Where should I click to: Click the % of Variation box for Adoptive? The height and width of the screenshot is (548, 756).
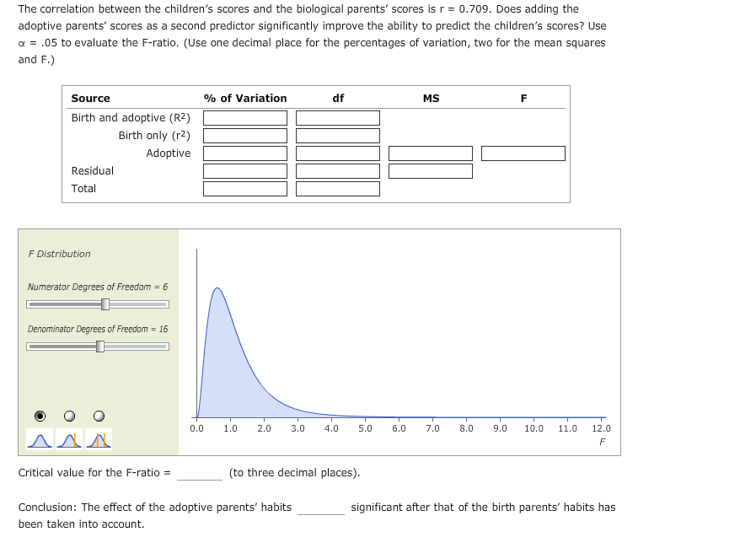pos(244,153)
